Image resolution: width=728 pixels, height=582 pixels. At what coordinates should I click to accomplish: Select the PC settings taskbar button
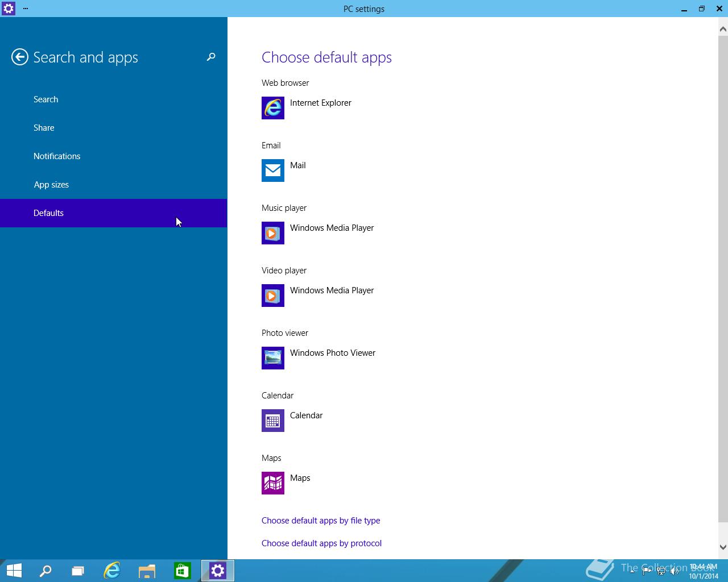[218, 571]
